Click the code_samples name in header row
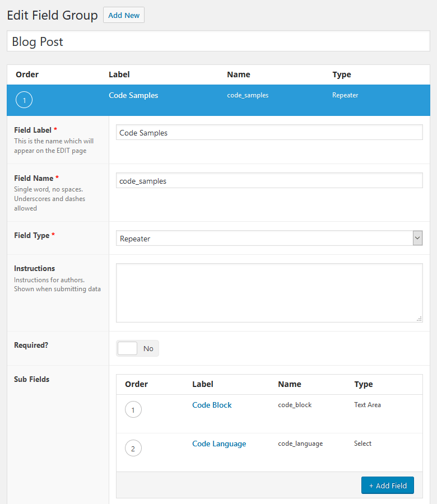This screenshot has height=504, width=437. (x=248, y=95)
